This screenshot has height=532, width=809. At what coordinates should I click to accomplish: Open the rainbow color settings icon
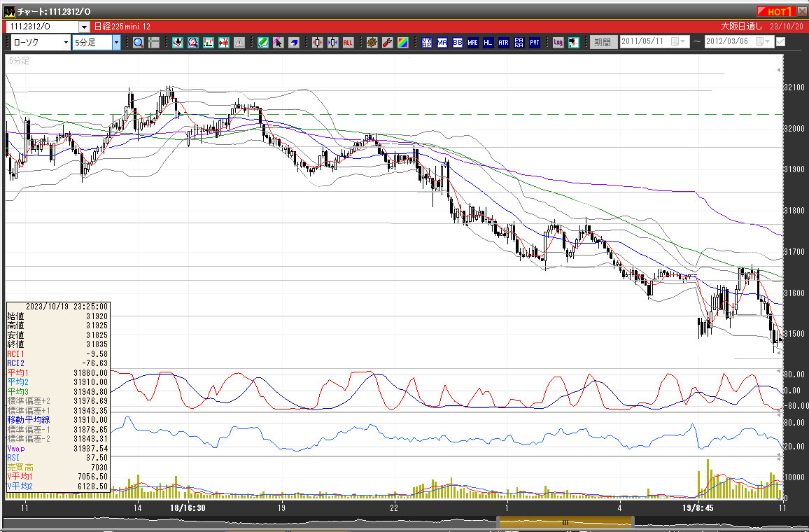tap(403, 42)
